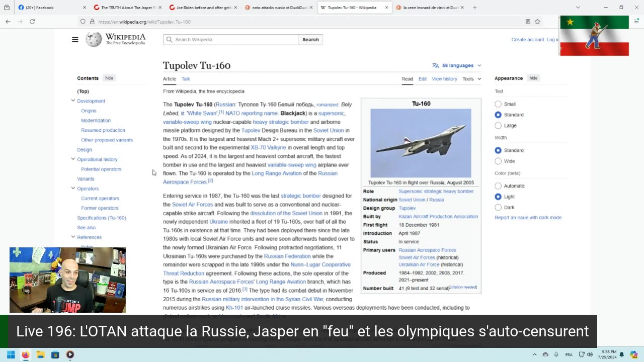
Task: Click the microphone tray icon
Action: pyautogui.click(x=556, y=354)
